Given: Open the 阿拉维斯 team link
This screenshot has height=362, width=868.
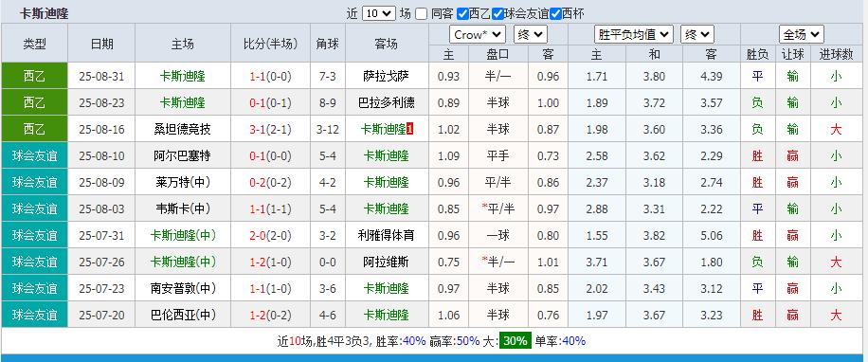Looking at the screenshot, I should [387, 262].
